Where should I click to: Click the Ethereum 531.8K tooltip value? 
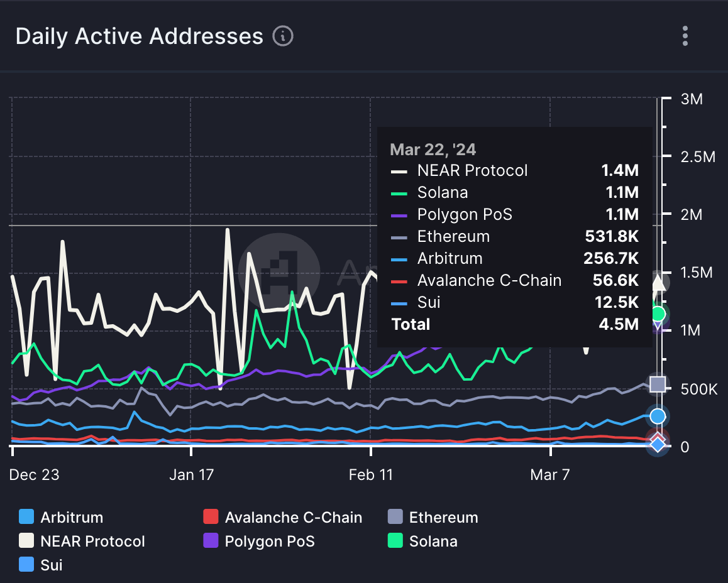[612, 236]
